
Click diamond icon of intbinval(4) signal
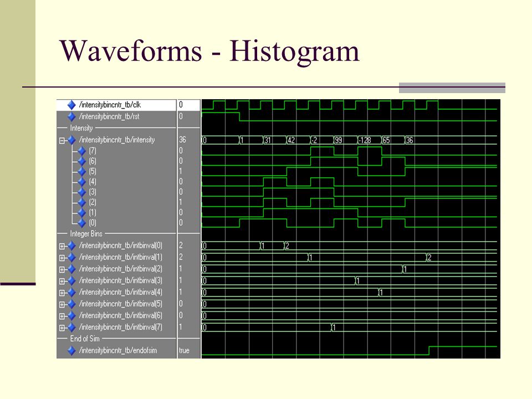[x=71, y=293]
